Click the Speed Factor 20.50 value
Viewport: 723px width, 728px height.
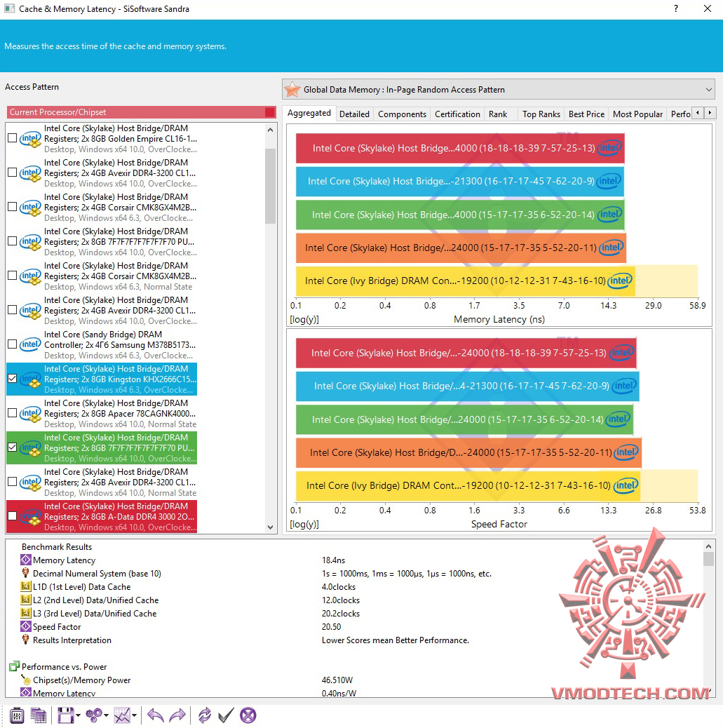click(x=332, y=627)
